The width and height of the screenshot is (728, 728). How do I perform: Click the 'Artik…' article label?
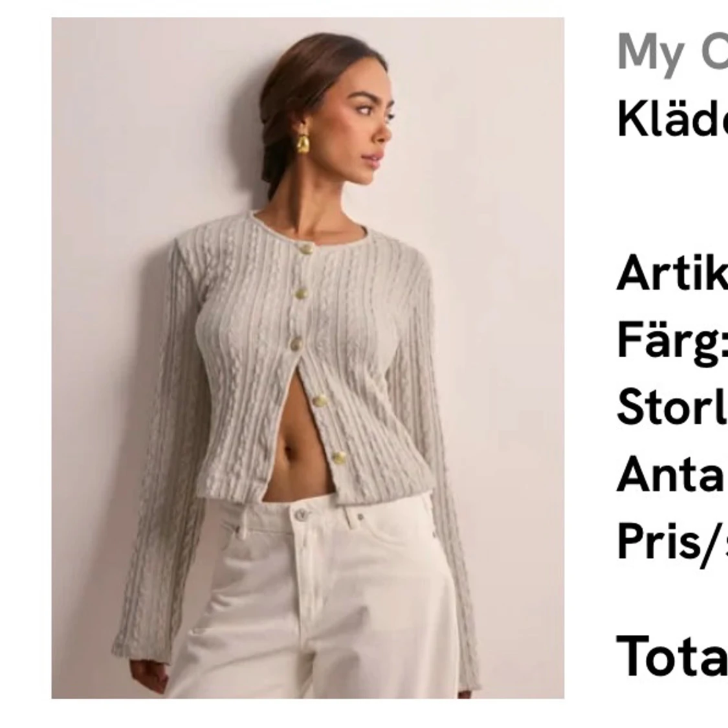coord(672,273)
